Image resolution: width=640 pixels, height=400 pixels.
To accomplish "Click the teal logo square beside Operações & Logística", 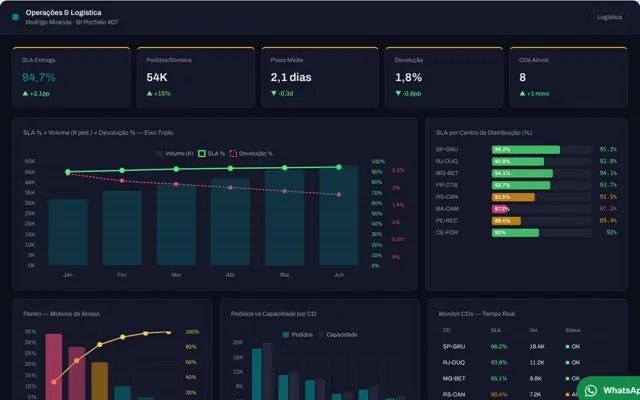I will pyautogui.click(x=16, y=17).
